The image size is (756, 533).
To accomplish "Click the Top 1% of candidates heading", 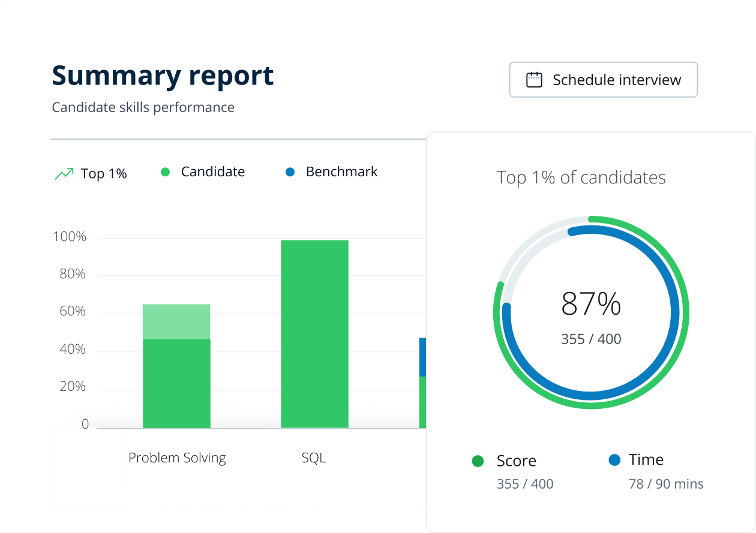I will tap(581, 177).
